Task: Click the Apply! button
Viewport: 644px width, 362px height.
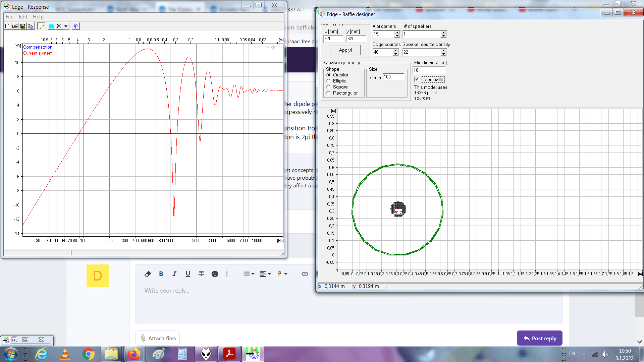Action: pos(345,50)
